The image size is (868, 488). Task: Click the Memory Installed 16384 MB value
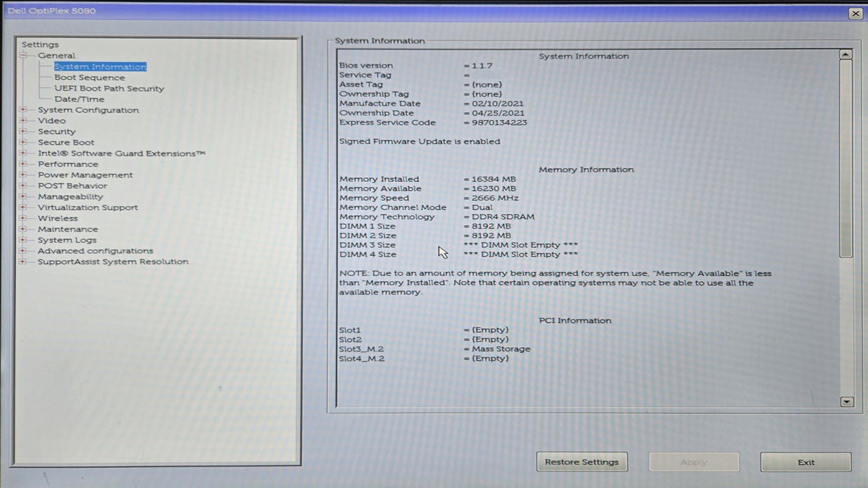point(494,179)
